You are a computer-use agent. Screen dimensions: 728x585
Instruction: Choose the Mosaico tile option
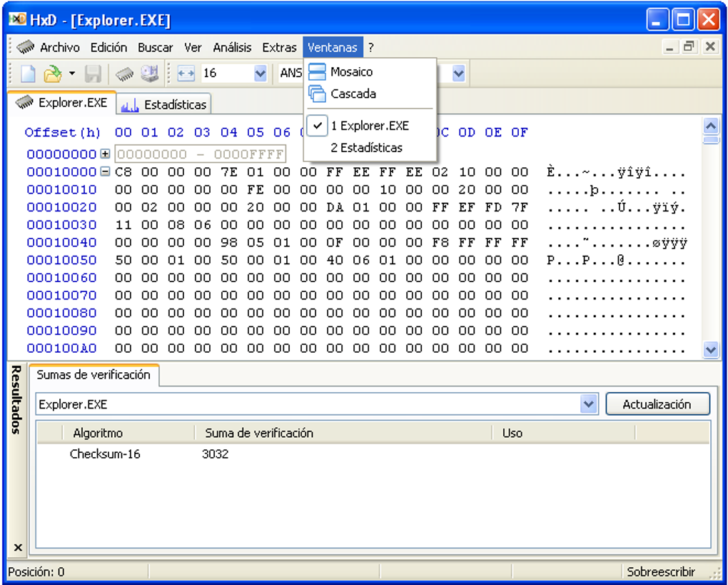pos(351,71)
